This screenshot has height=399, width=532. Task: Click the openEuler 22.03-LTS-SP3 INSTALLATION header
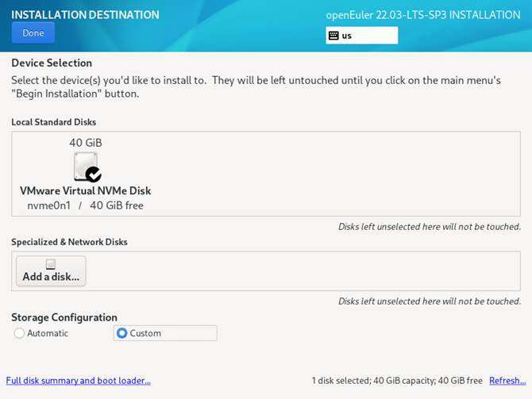423,15
